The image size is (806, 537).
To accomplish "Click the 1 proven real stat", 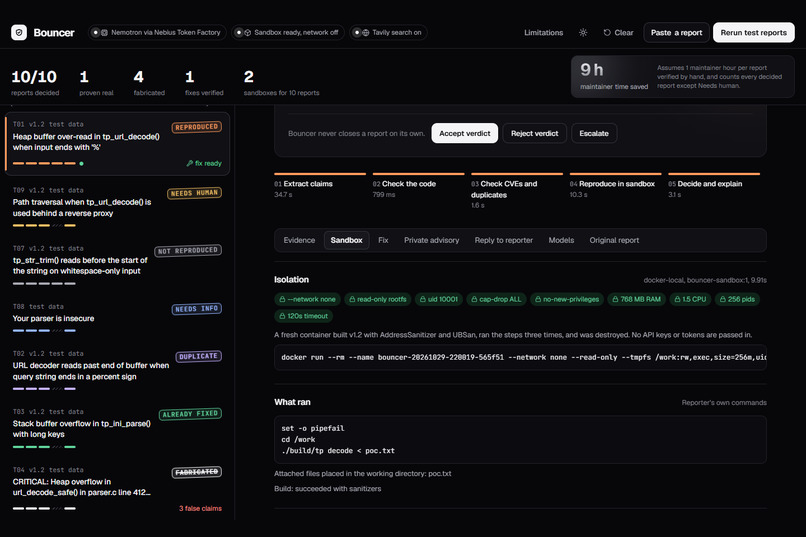I will tap(96, 82).
